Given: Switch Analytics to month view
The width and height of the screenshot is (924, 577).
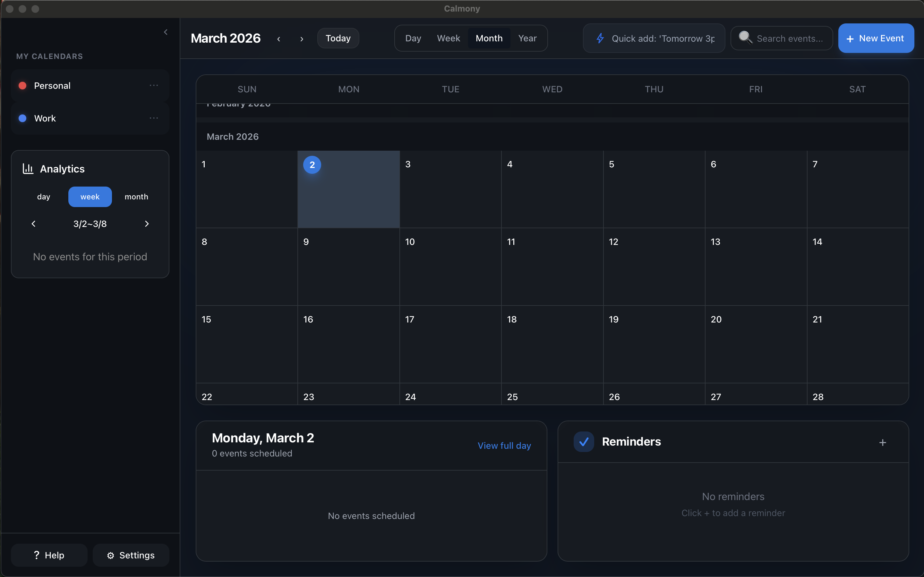Looking at the screenshot, I should pos(136,197).
